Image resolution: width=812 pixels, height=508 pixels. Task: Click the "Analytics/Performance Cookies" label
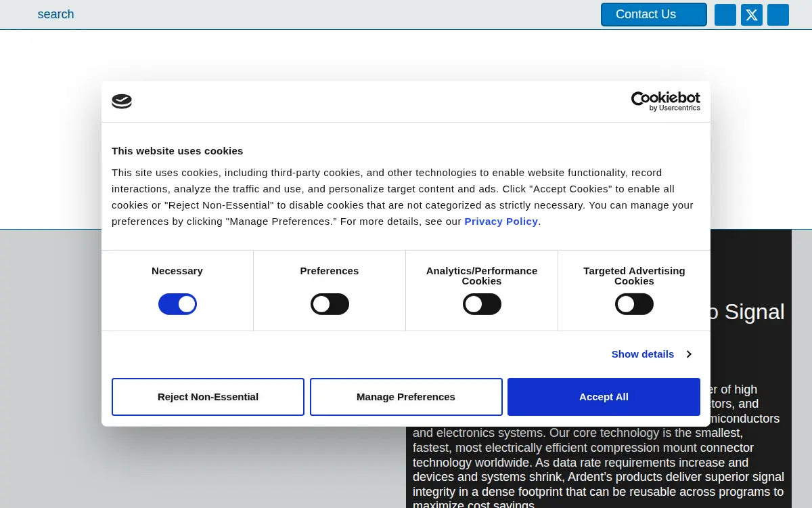point(482,276)
